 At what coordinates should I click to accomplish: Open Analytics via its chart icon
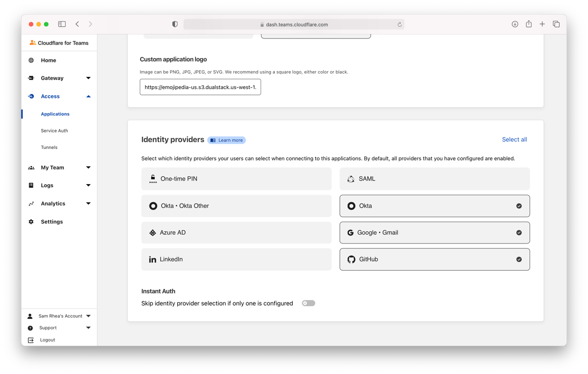click(31, 203)
